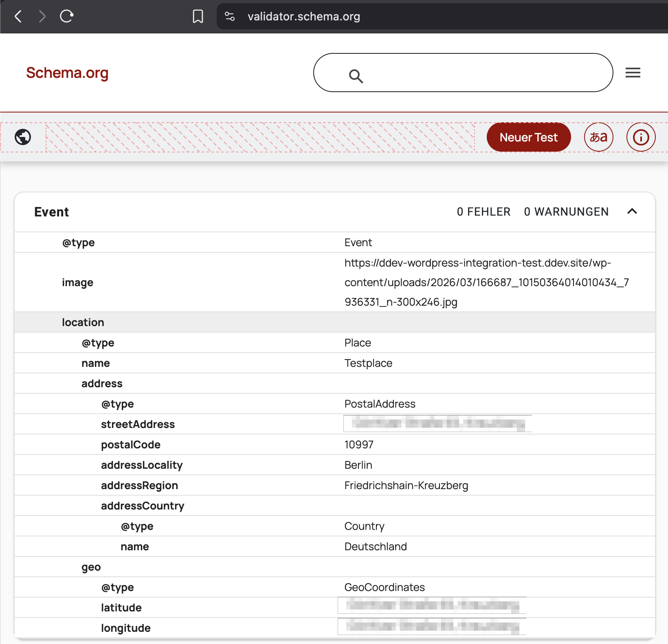
Task: Click the image URL value
Action: 486,282
